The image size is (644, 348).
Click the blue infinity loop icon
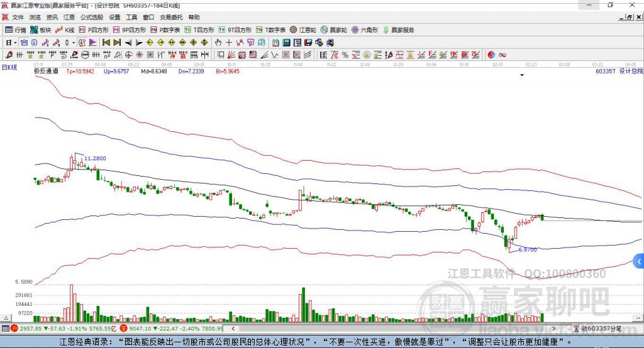pyautogui.click(x=502, y=55)
